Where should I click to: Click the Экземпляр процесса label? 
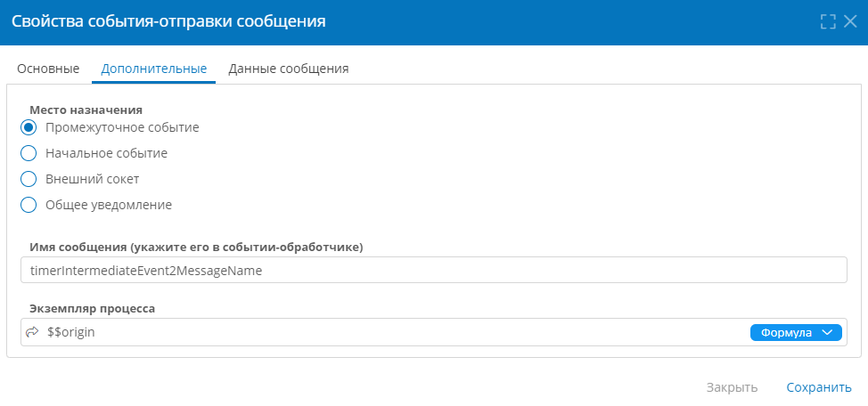point(92,309)
